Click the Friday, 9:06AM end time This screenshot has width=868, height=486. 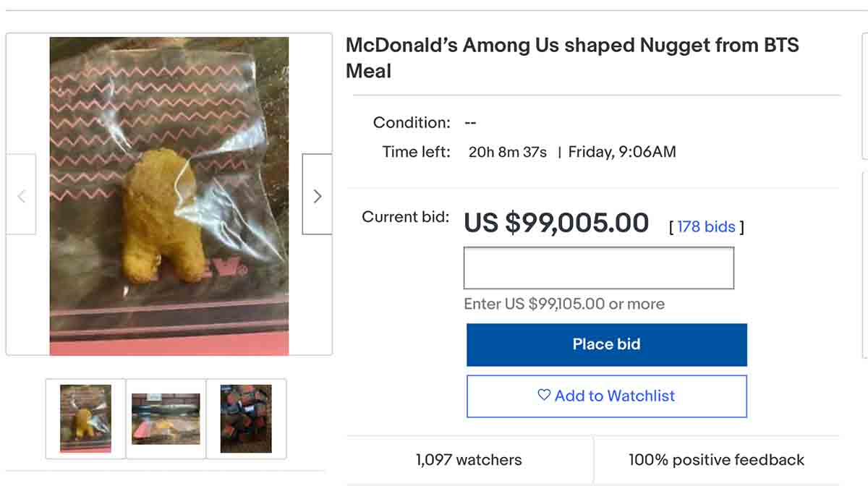(x=622, y=153)
